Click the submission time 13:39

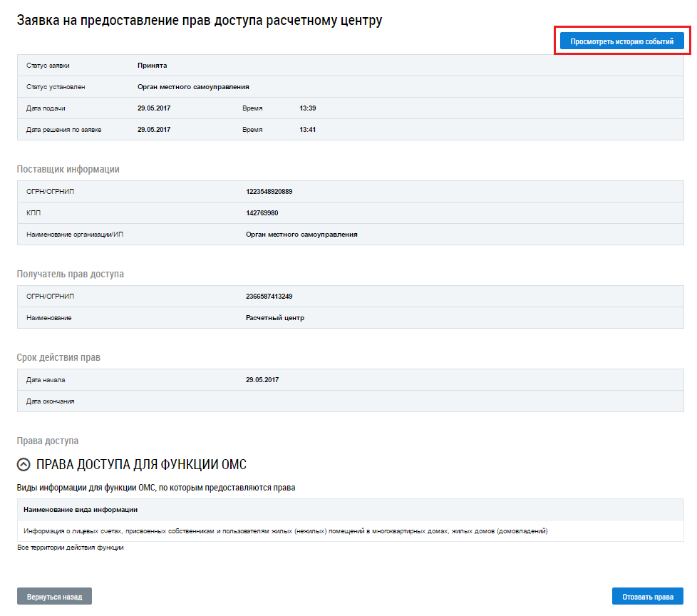point(307,108)
